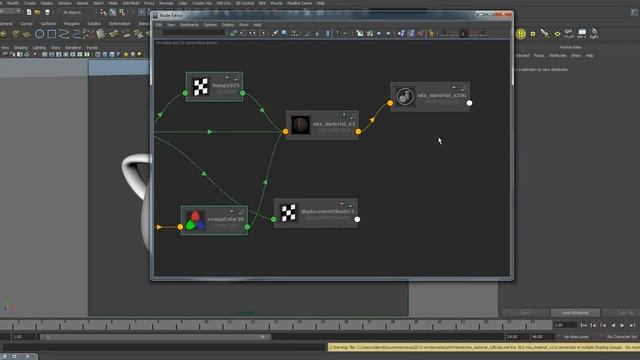Image resolution: width=640 pixels, height=360 pixels.
Task: Click the mia_material_x2 sphere swatch
Action: point(300,125)
